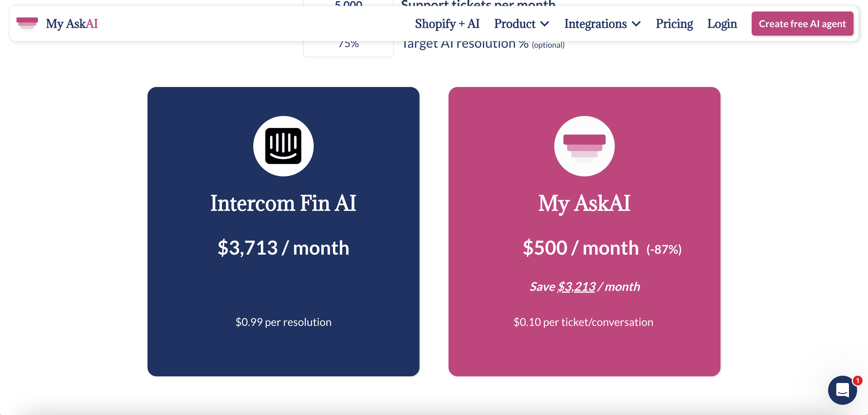Open the Login link
This screenshot has height=415, width=868.
pos(722,24)
